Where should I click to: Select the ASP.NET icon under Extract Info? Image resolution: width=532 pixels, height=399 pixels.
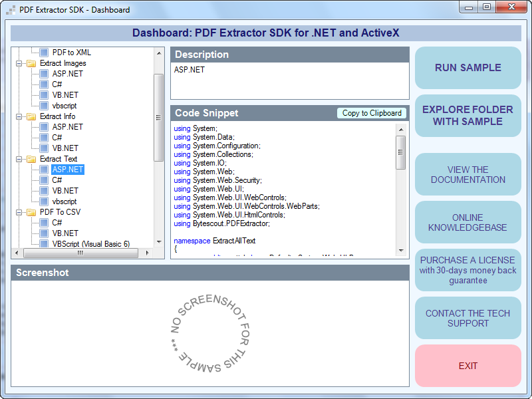(44, 127)
